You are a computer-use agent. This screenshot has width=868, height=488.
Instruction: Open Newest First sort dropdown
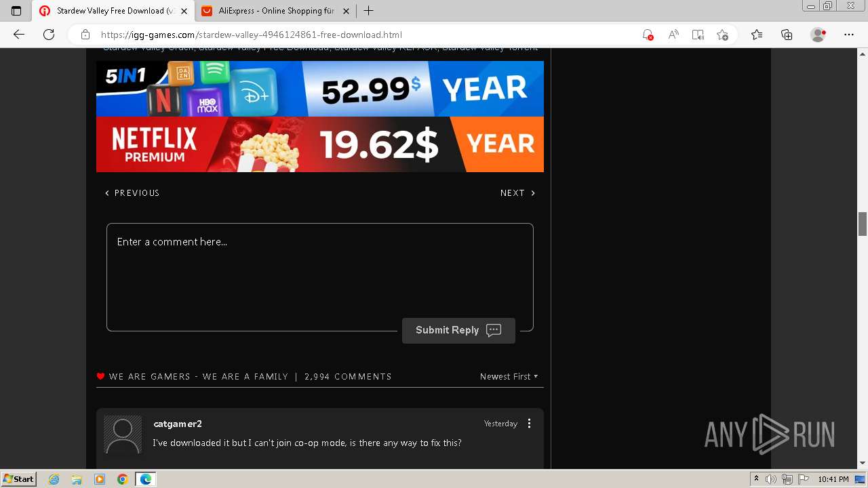click(x=509, y=376)
